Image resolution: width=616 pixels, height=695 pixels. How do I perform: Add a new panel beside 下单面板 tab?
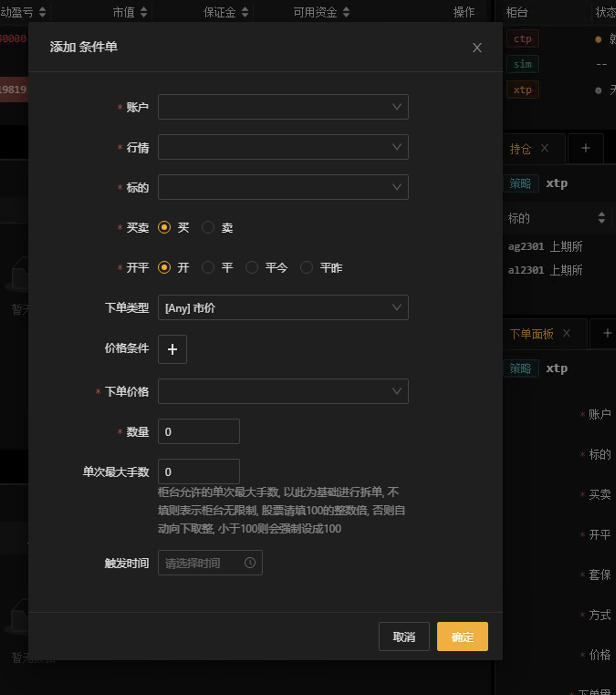(x=607, y=333)
